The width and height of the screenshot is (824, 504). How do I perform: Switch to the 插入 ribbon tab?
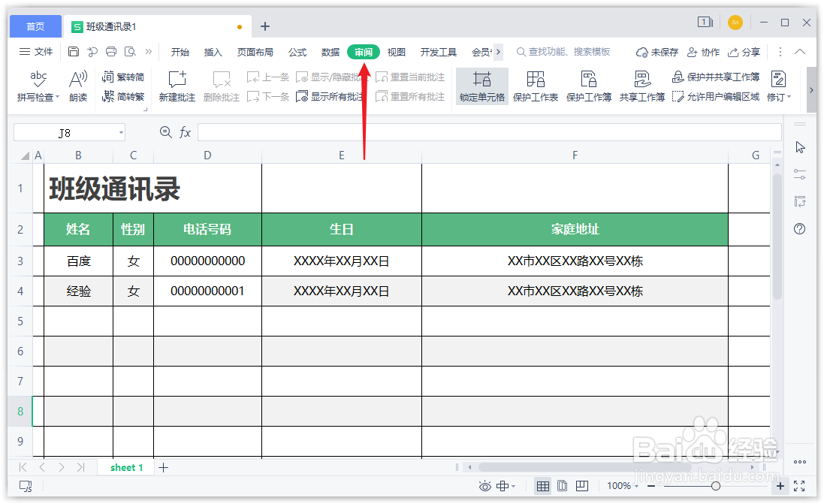pos(213,52)
